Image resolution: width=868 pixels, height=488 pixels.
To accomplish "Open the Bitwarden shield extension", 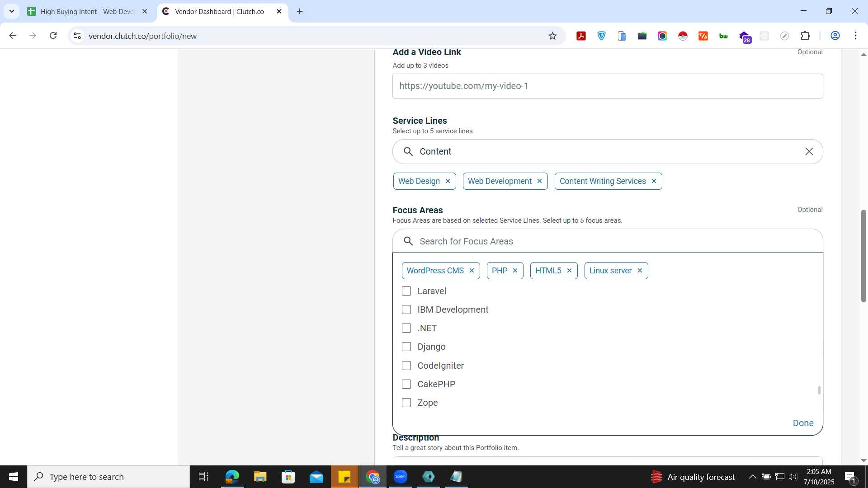I will pos(601,36).
